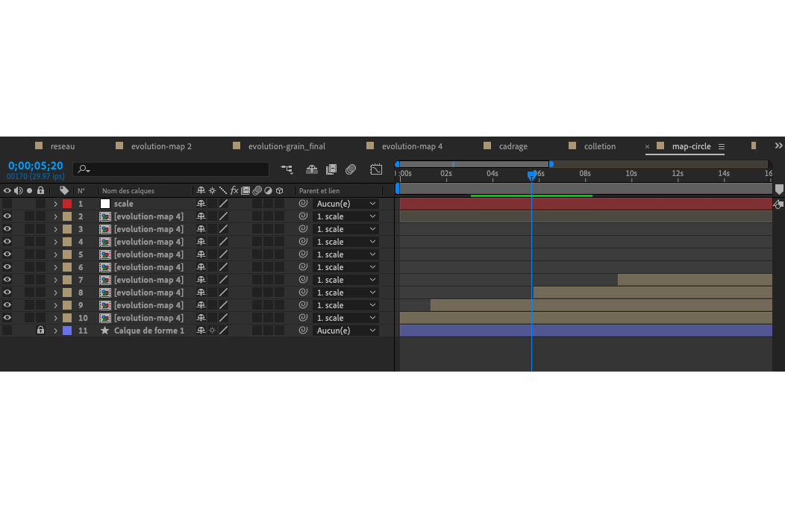The height and width of the screenshot is (532, 785).
Task: Switch to evolution-grain_final tab
Action: pos(286,146)
